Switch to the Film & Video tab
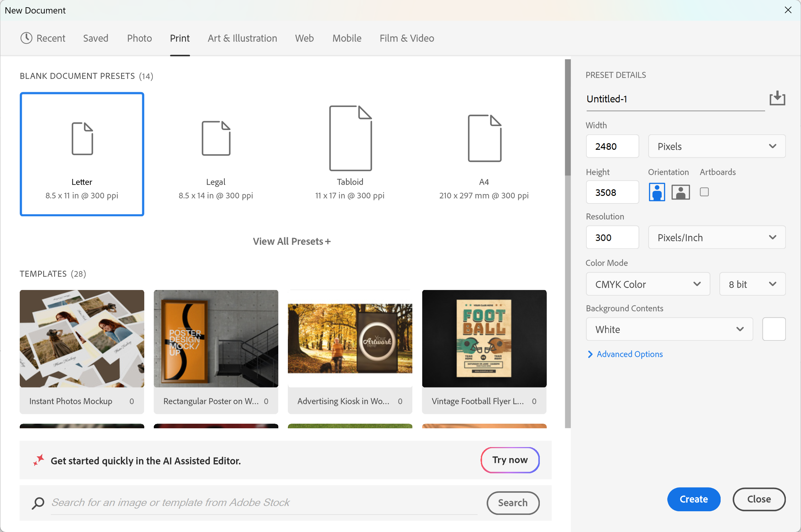The height and width of the screenshot is (532, 801). tap(407, 38)
